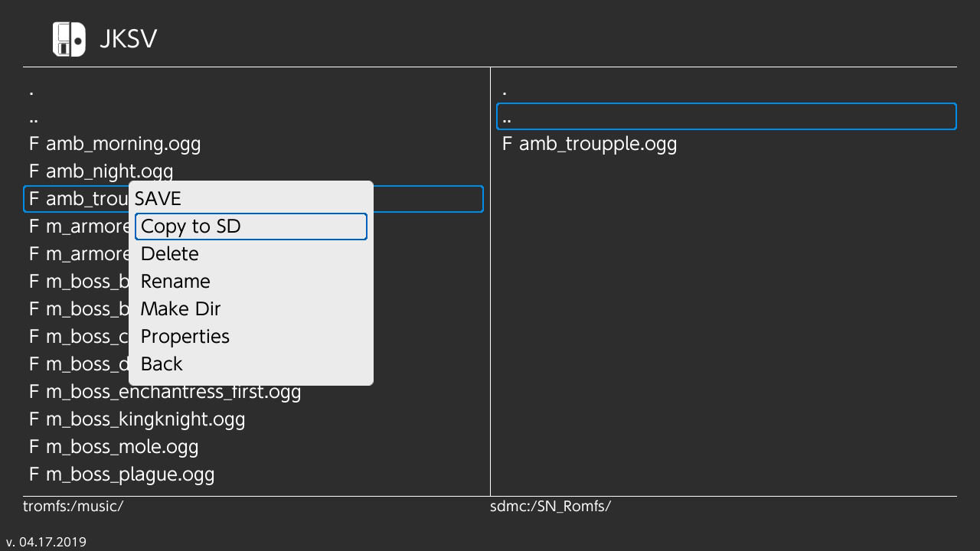The image size is (980, 551).
Task: Click the SAVE menu header
Action: pos(158,199)
